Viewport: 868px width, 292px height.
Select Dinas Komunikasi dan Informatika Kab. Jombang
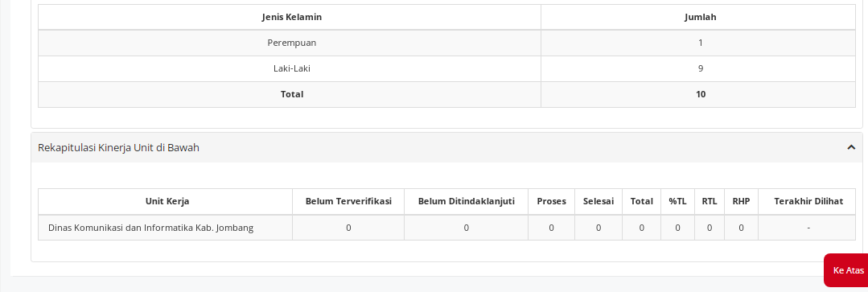pos(150,228)
